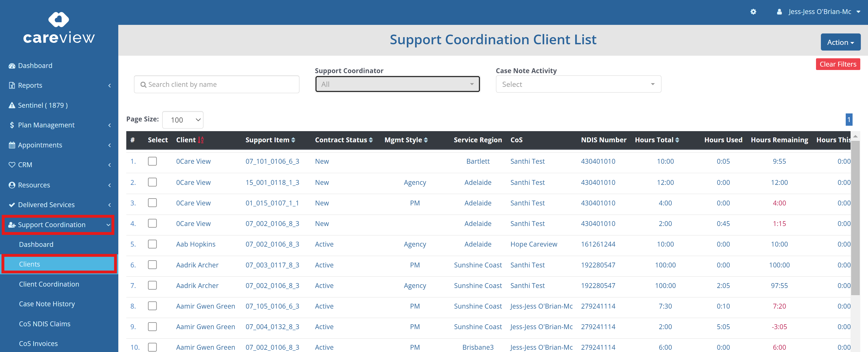Image resolution: width=868 pixels, height=352 pixels.
Task: Tick checkbox for row 3 0Care View
Action: click(x=152, y=203)
